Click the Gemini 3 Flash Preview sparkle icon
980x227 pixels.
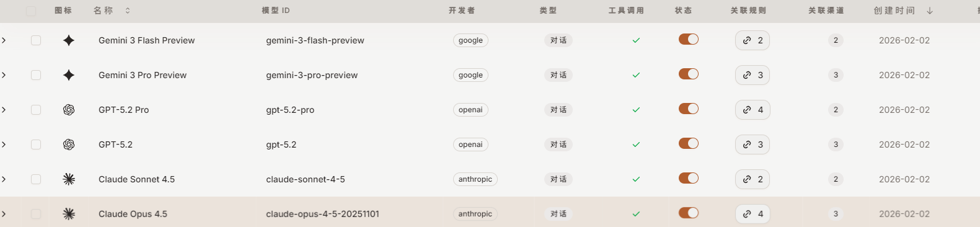pyautogui.click(x=69, y=40)
